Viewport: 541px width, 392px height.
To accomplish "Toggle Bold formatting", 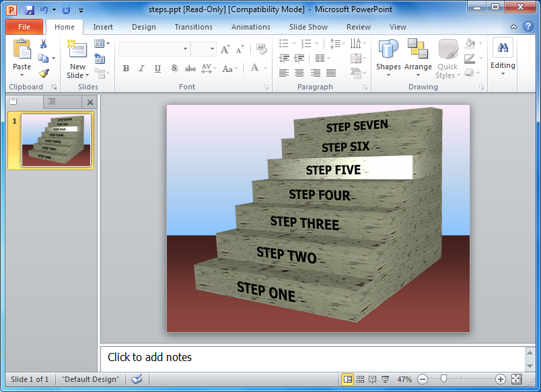I will (126, 69).
